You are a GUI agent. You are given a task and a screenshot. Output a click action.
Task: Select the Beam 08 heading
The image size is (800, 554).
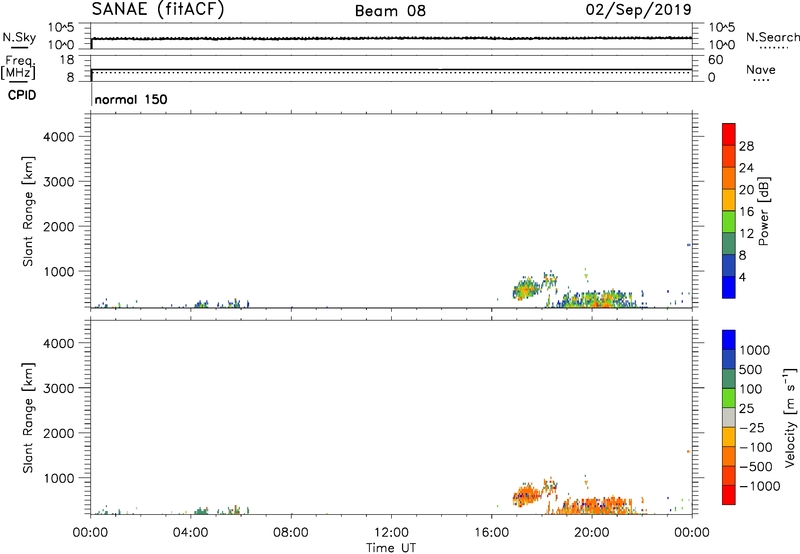click(x=390, y=11)
